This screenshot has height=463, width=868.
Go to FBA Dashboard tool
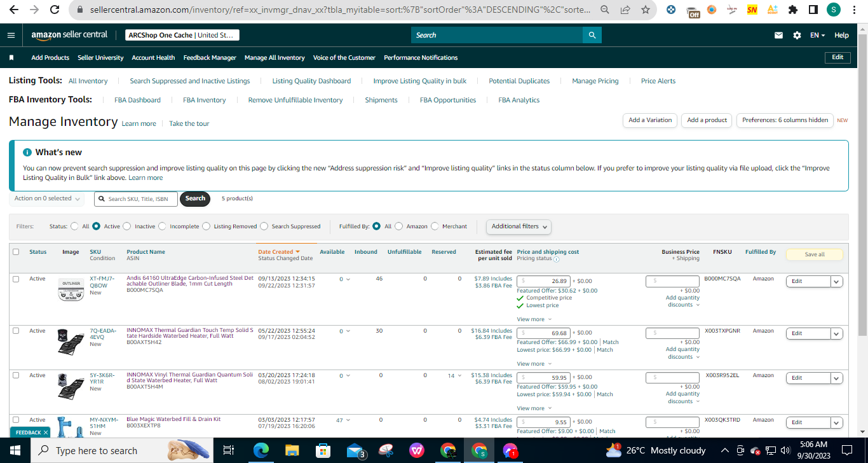pos(137,100)
